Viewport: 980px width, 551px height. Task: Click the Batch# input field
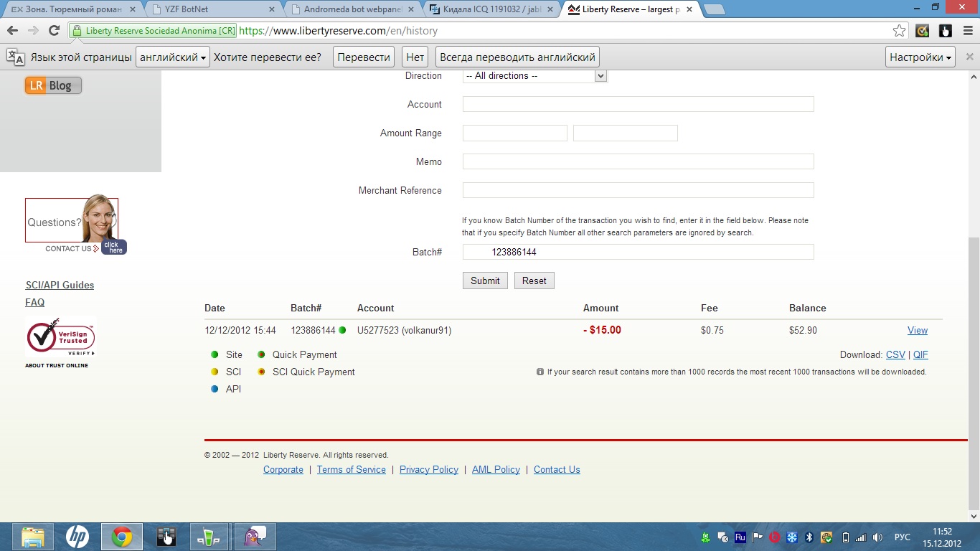click(639, 252)
